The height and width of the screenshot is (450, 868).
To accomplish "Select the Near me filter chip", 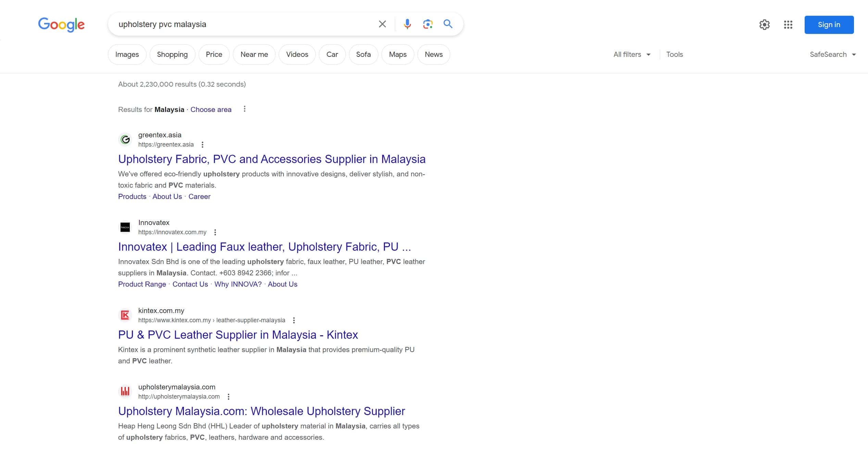I will pyautogui.click(x=254, y=54).
